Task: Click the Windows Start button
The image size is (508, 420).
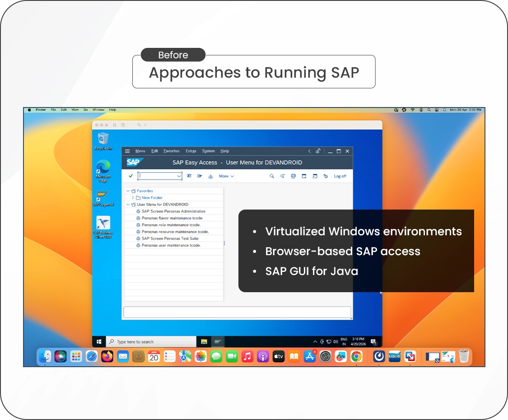Action: pos(99,341)
